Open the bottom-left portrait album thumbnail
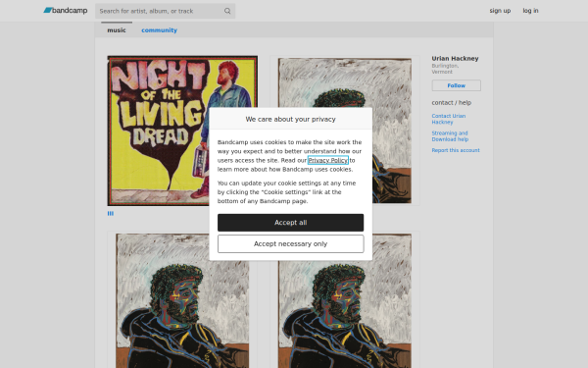This screenshot has width=588, height=368. [x=182, y=300]
